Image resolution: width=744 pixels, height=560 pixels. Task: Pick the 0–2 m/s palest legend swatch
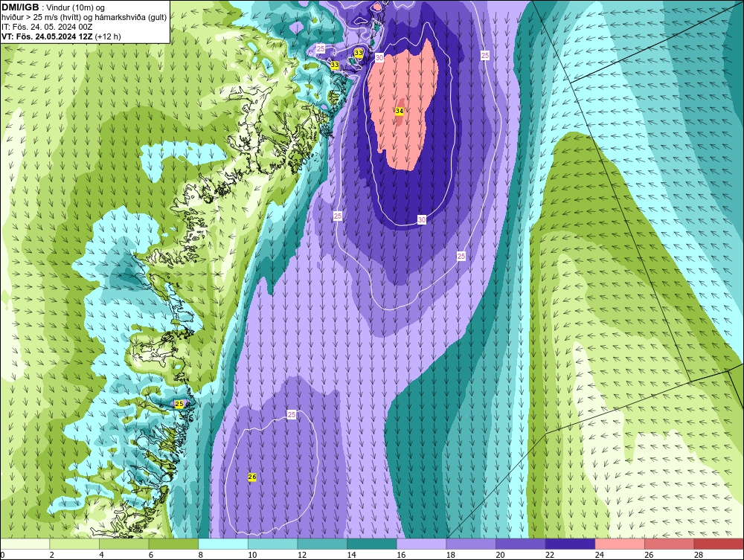25,544
